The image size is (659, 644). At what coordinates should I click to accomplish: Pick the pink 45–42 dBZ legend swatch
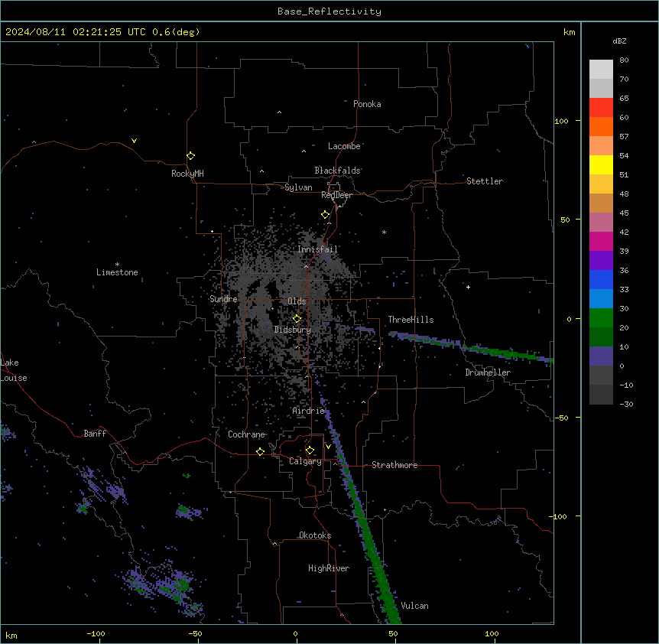coord(601,223)
